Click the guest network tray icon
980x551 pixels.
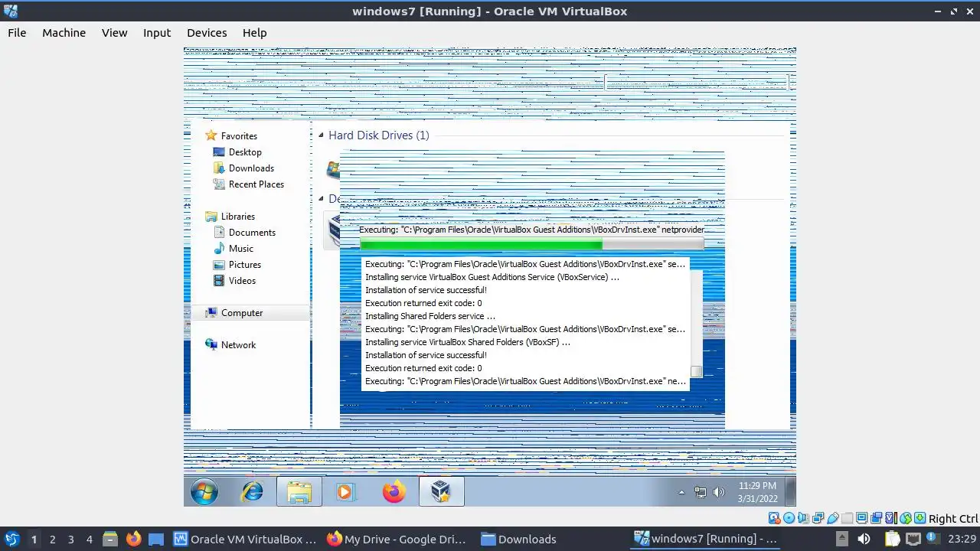click(700, 492)
